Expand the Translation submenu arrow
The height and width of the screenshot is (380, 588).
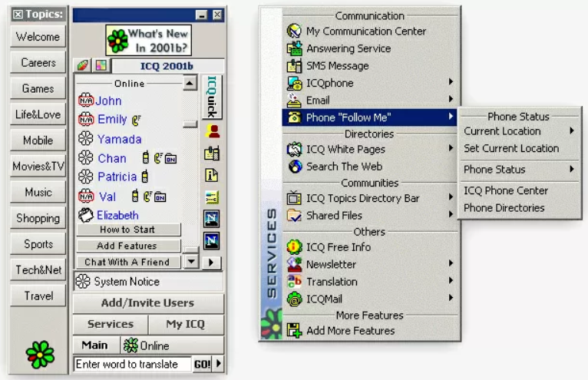451,280
